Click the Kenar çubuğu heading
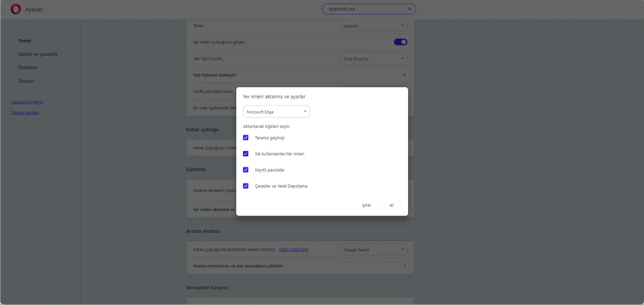 pyautogui.click(x=202, y=130)
